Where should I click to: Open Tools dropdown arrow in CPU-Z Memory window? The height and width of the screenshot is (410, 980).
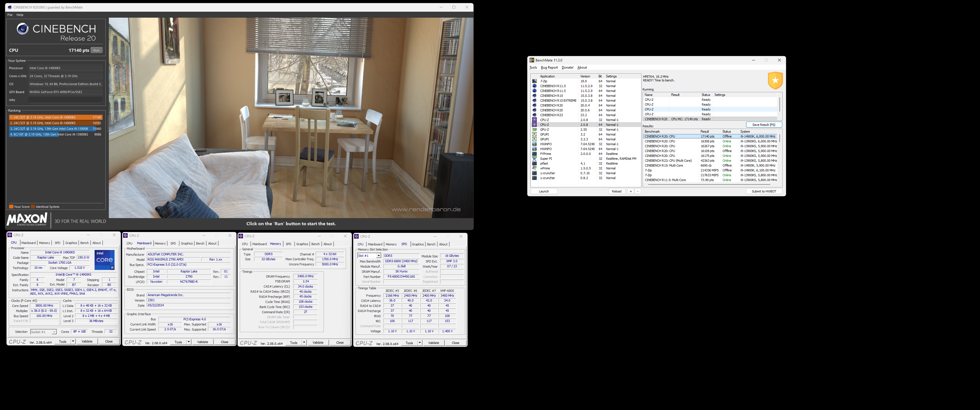click(x=304, y=343)
